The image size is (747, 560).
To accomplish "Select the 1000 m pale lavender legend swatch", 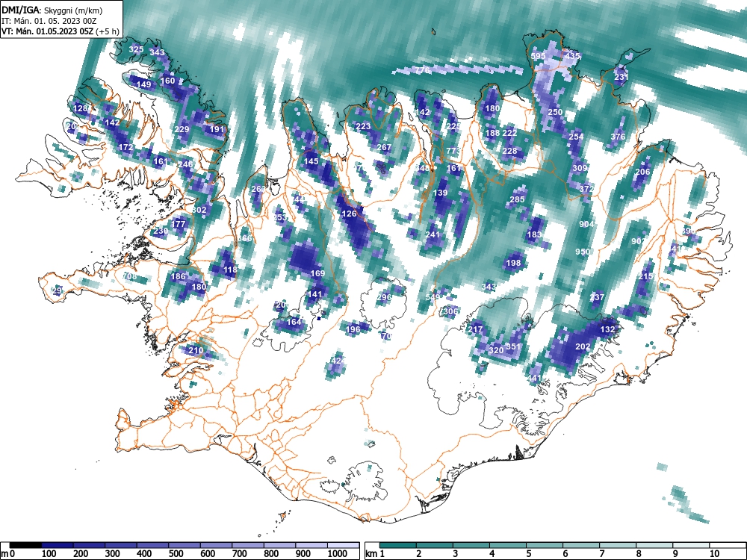I will tap(343, 545).
